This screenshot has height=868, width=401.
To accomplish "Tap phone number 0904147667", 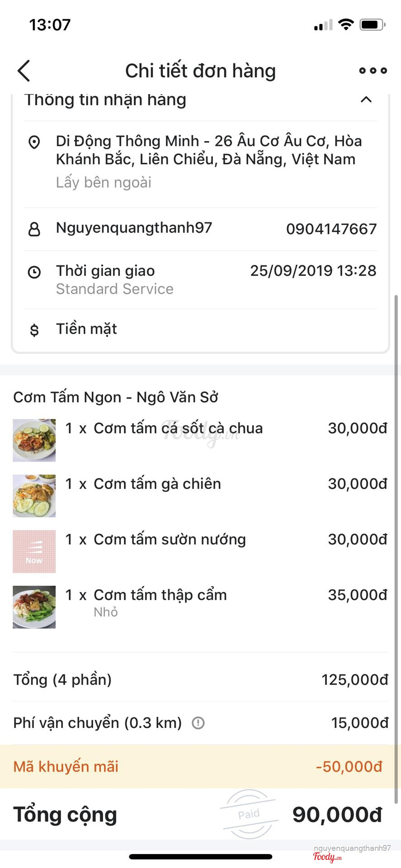I will tap(331, 229).
